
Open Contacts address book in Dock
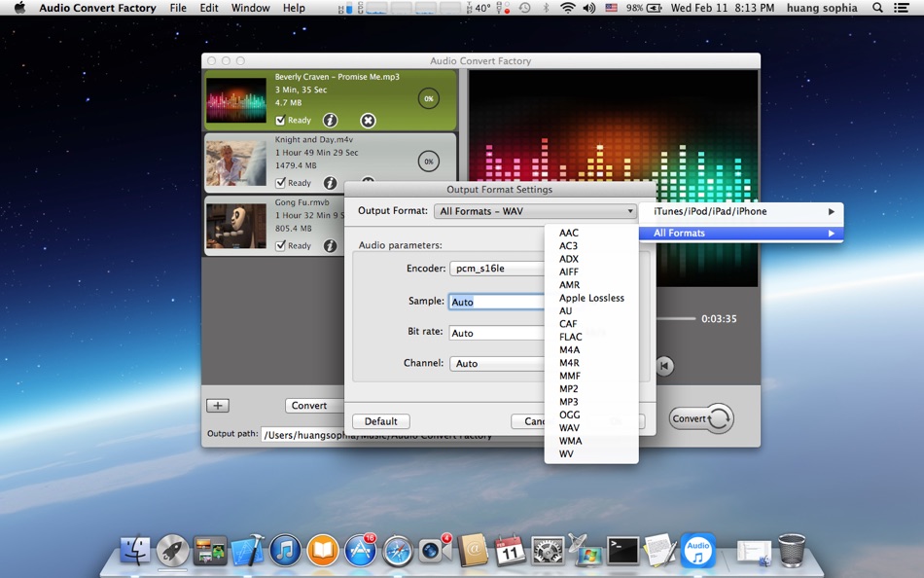(x=473, y=551)
